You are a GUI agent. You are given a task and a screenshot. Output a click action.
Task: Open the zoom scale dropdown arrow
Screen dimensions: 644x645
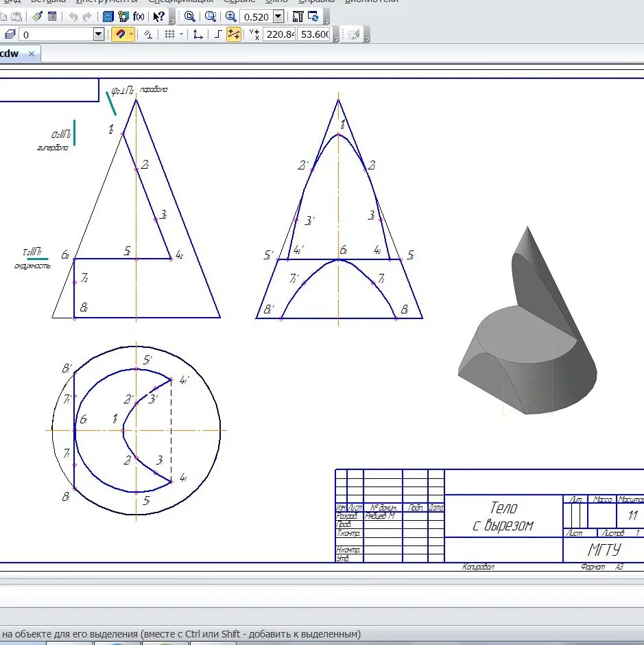[x=278, y=17]
